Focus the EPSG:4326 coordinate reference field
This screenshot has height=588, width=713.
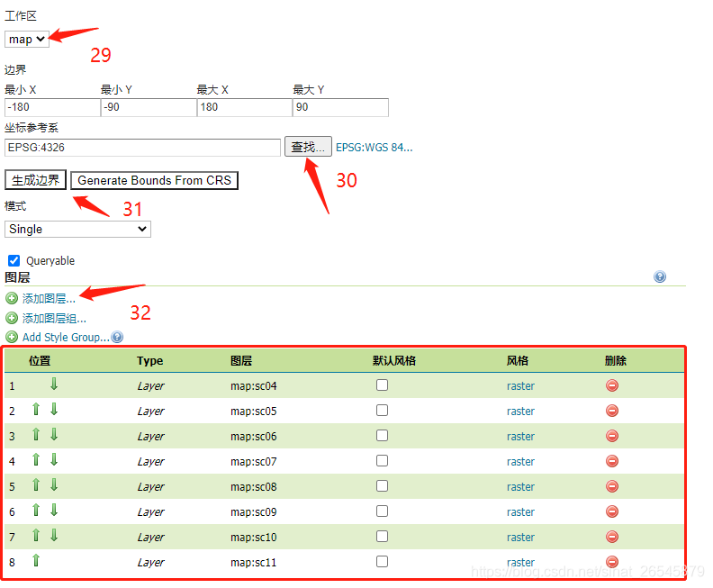click(x=142, y=148)
